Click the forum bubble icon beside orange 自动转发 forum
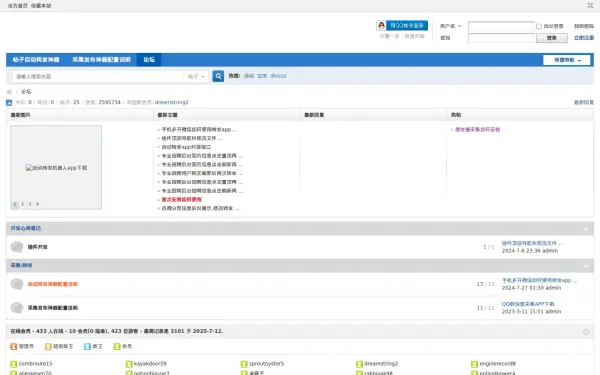This screenshot has height=375, width=600. click(x=17, y=284)
